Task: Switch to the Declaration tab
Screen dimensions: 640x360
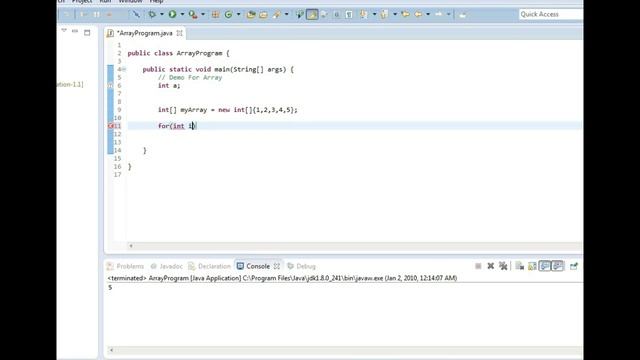Action: [x=209, y=266]
